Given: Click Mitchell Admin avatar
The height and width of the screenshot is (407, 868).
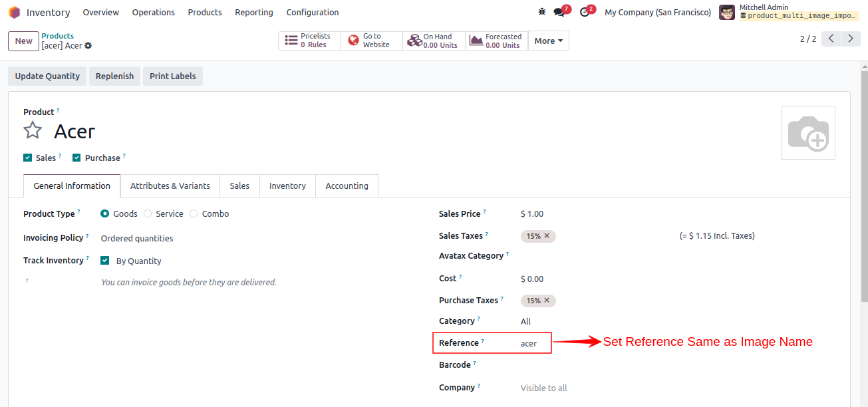Looking at the screenshot, I should click(727, 12).
